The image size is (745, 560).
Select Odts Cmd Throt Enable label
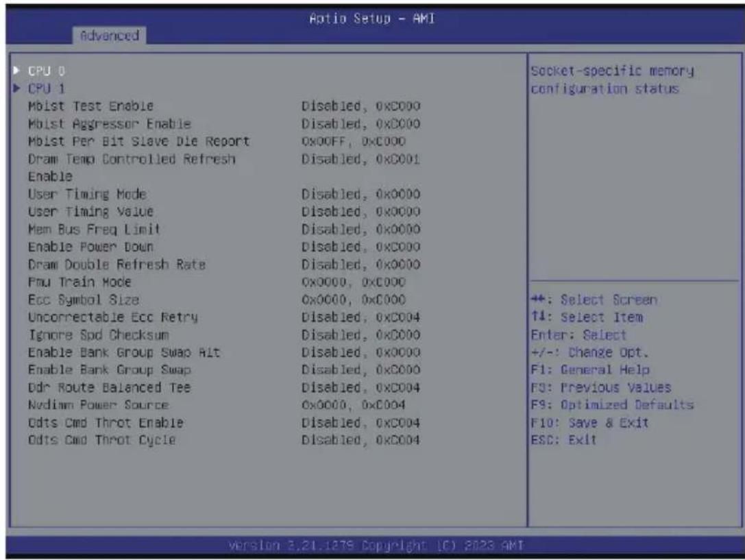pyautogui.click(x=106, y=422)
